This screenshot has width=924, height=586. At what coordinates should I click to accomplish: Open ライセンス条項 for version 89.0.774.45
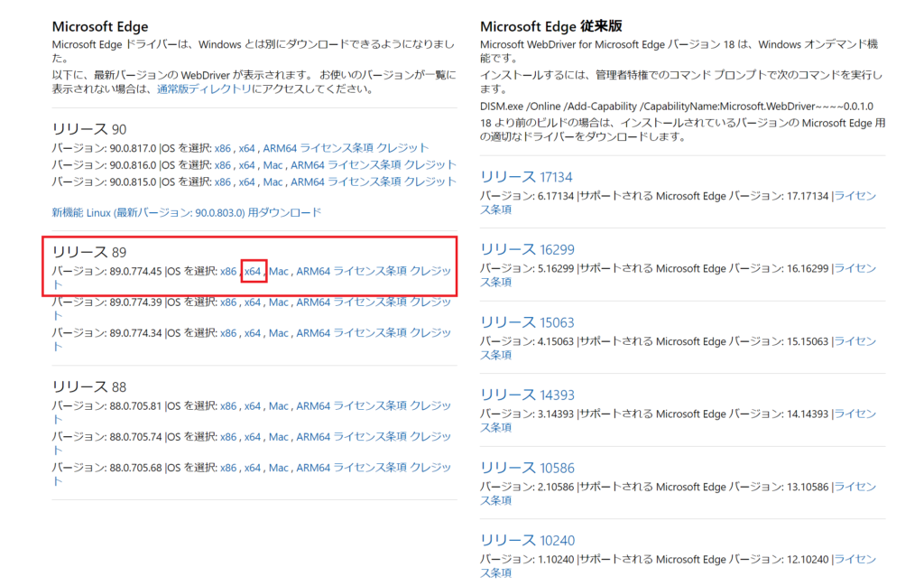(370, 271)
